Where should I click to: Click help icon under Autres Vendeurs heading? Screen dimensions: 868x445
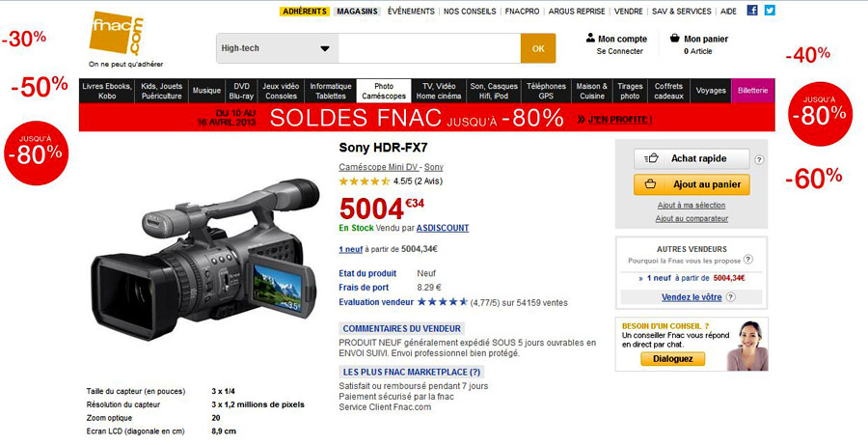(747, 260)
